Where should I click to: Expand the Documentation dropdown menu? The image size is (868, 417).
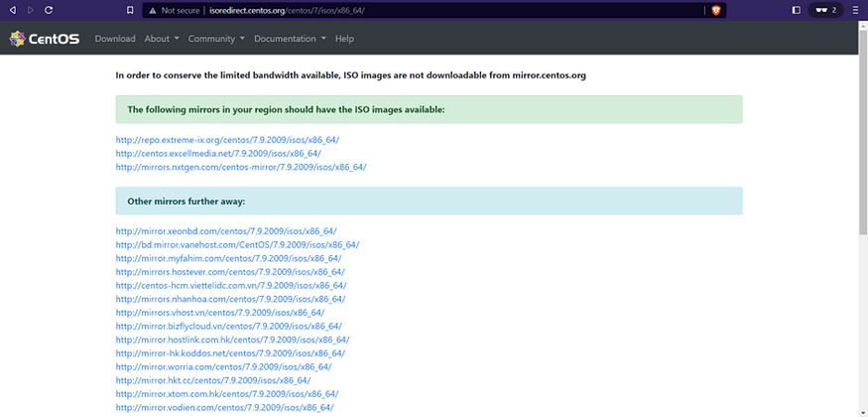[290, 39]
